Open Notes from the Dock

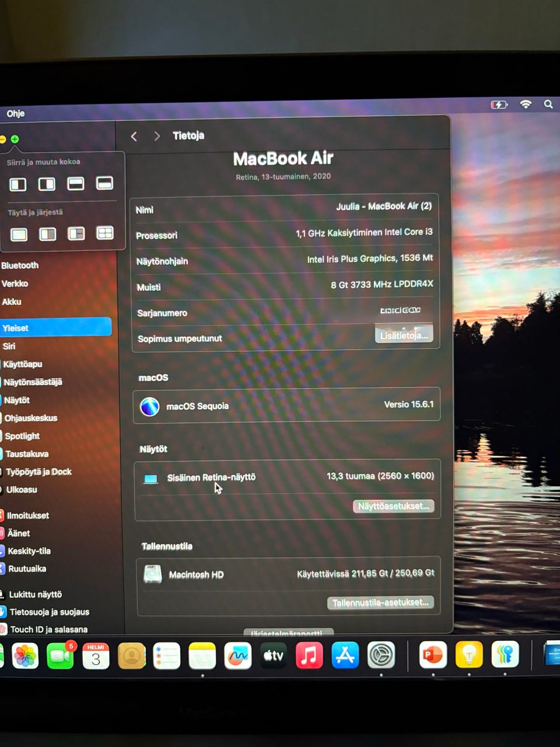coord(202,655)
